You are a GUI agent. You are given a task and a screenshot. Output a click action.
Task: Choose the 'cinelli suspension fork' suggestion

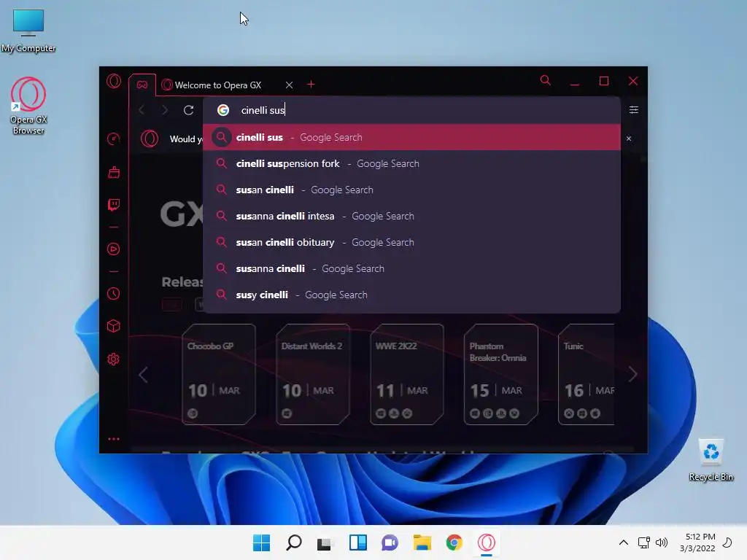point(411,163)
